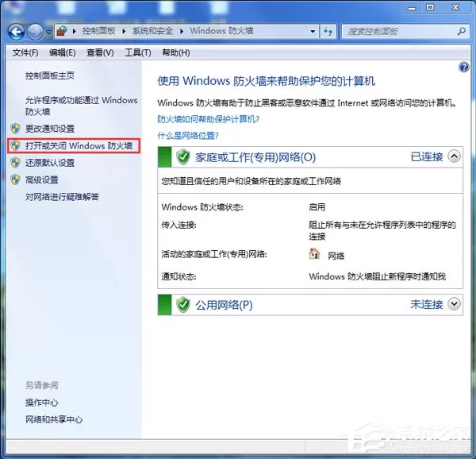476x459 pixels.
Task: Click the 已连接 status text
Action: (x=427, y=156)
